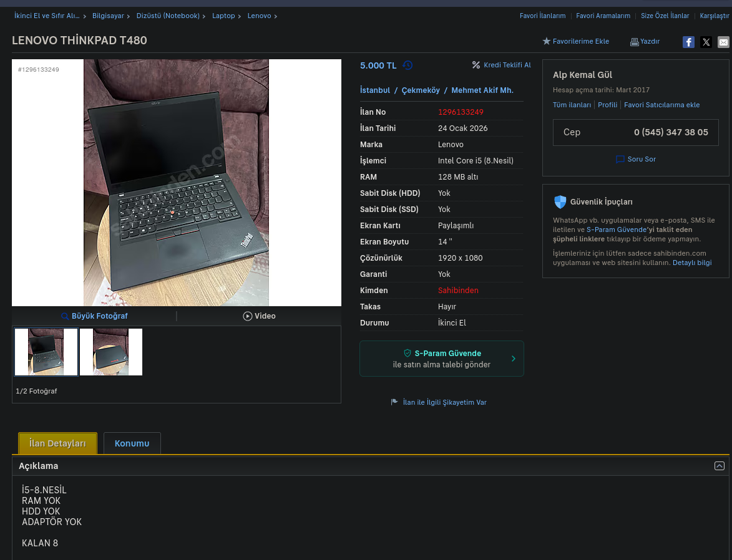Screen dimensions: 732x560
Task: Click seller name Alp Kemal Gül
Action: click(582, 75)
